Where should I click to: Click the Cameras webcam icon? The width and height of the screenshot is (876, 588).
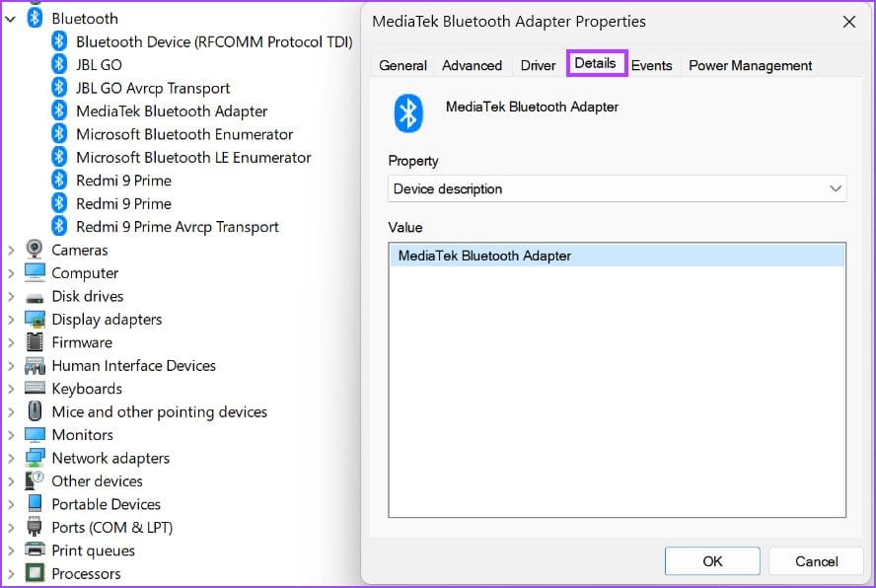[x=35, y=250]
